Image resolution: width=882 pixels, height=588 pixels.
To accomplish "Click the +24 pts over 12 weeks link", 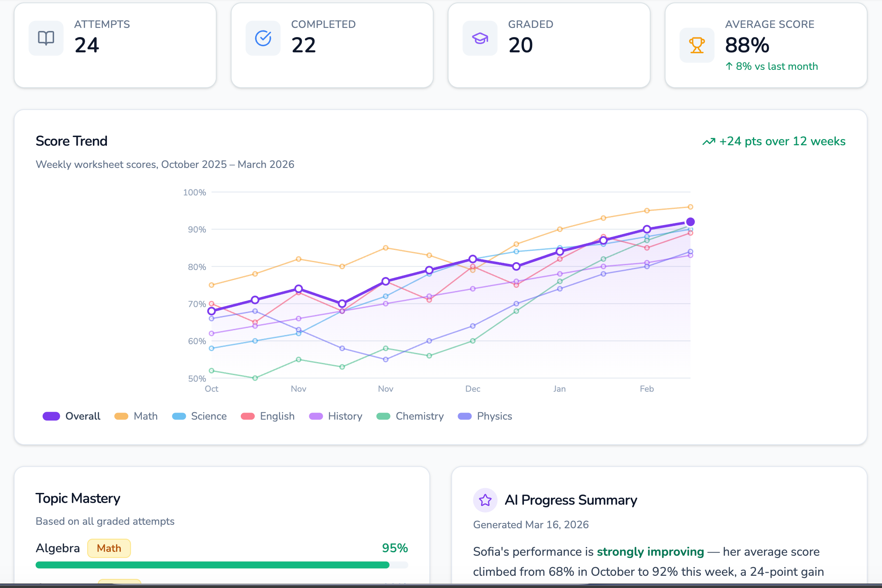I will 782,141.
